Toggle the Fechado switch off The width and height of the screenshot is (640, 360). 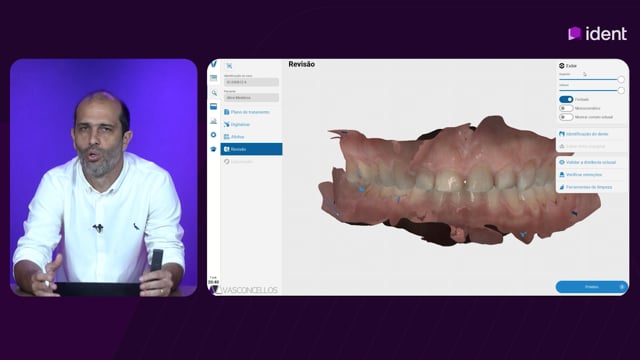[566, 99]
